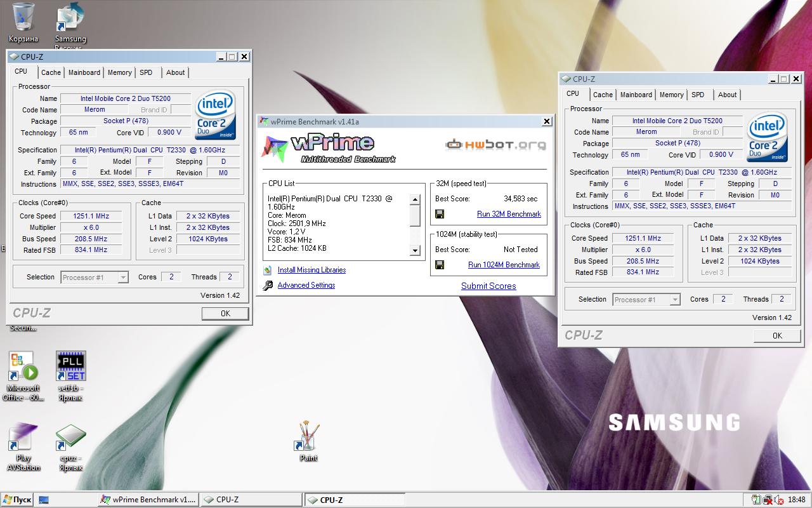Click save icon next to 1024M best score
This screenshot has width=812, height=508.
[x=440, y=265]
